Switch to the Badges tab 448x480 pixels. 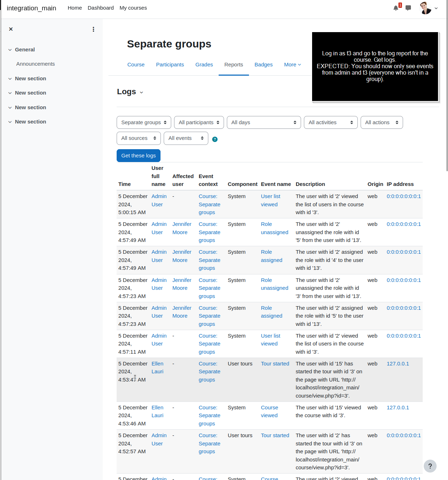point(264,65)
